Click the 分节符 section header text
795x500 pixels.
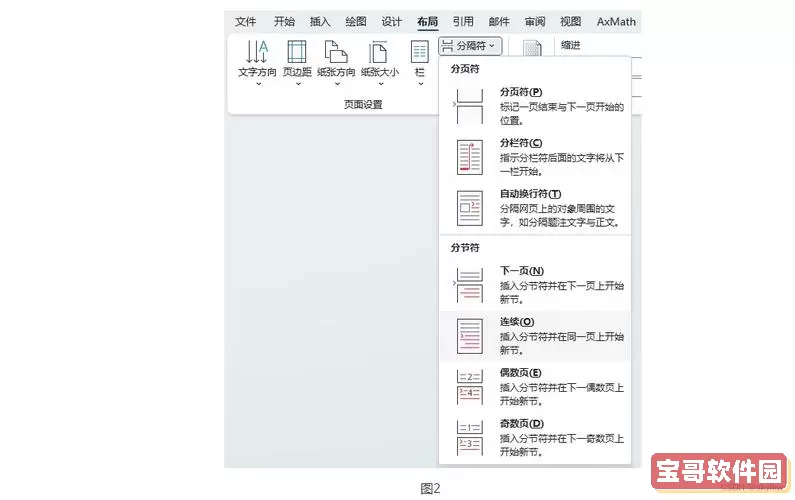[465, 247]
